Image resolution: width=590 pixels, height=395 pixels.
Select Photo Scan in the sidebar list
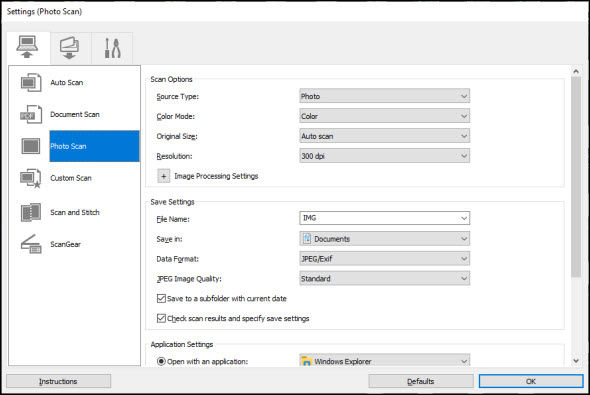(x=94, y=146)
